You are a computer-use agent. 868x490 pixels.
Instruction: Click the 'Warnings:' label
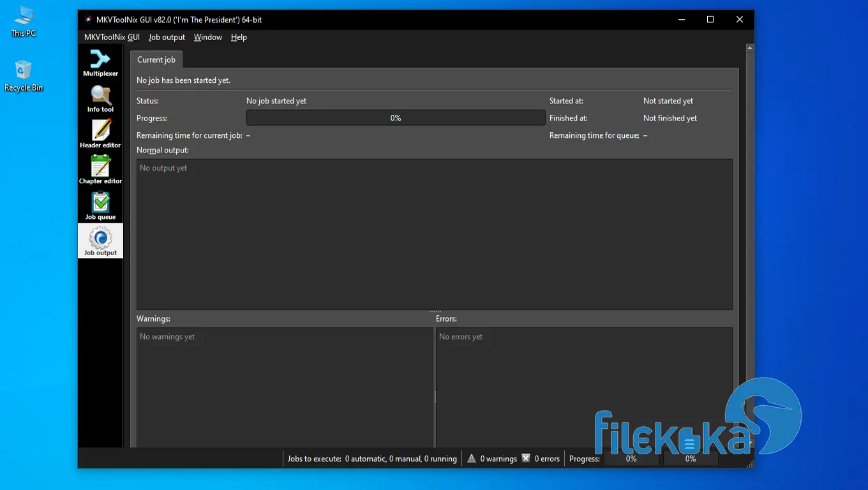point(153,318)
